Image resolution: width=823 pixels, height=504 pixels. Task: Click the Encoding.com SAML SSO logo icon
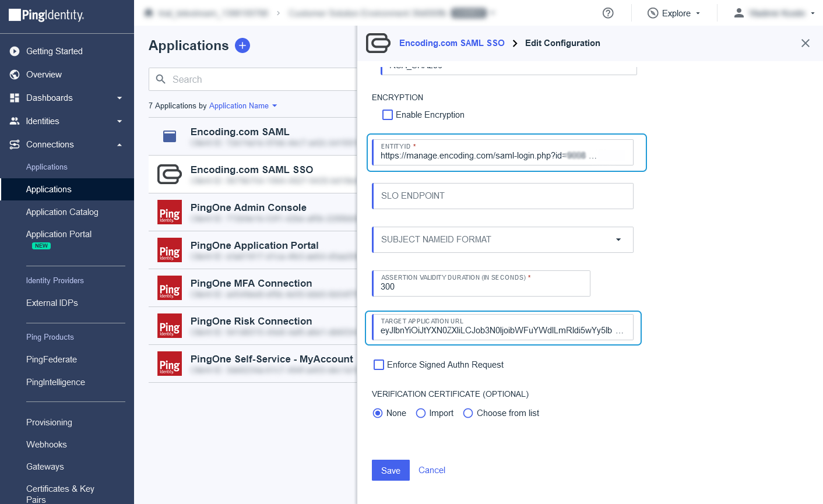click(170, 174)
